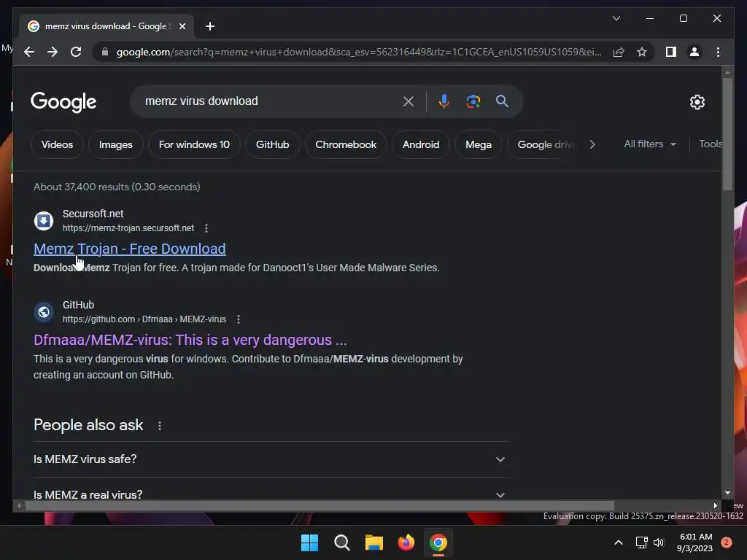Filter results by Videos

57,144
